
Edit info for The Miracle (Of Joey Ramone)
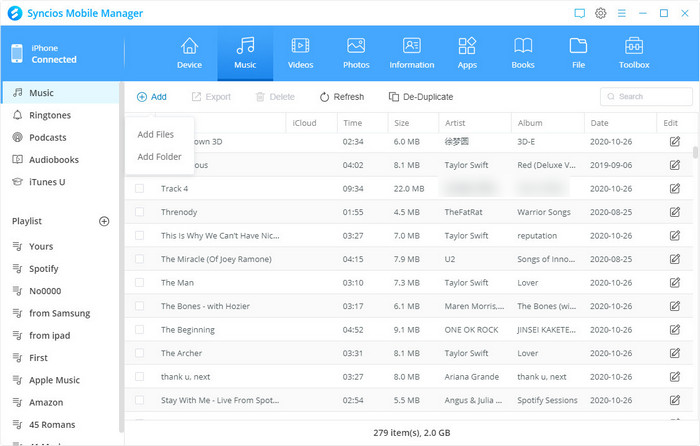click(x=675, y=259)
